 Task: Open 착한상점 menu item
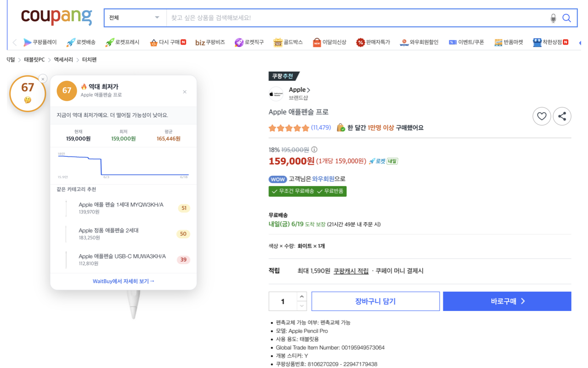(550, 42)
